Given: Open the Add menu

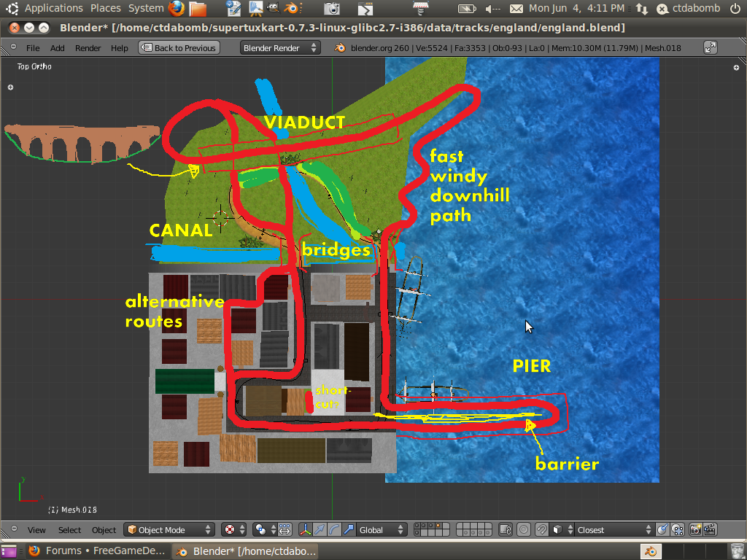Looking at the screenshot, I should coord(57,48).
